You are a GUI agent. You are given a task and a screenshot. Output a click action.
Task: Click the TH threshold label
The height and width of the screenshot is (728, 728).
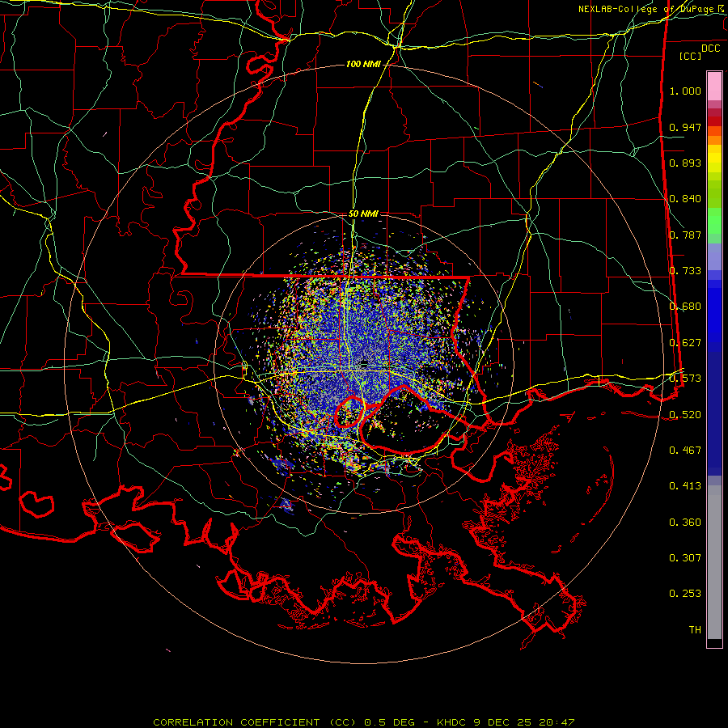click(695, 630)
